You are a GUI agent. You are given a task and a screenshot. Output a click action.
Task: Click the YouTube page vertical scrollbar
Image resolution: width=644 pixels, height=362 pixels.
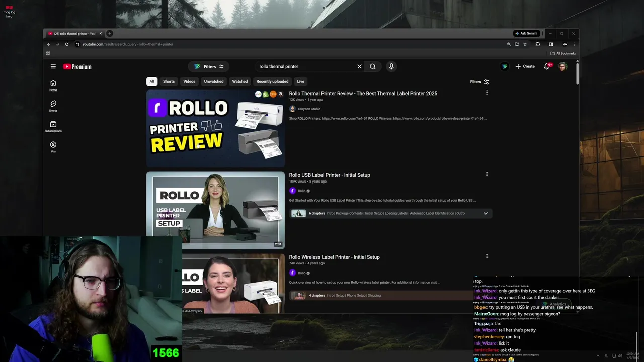click(x=577, y=73)
